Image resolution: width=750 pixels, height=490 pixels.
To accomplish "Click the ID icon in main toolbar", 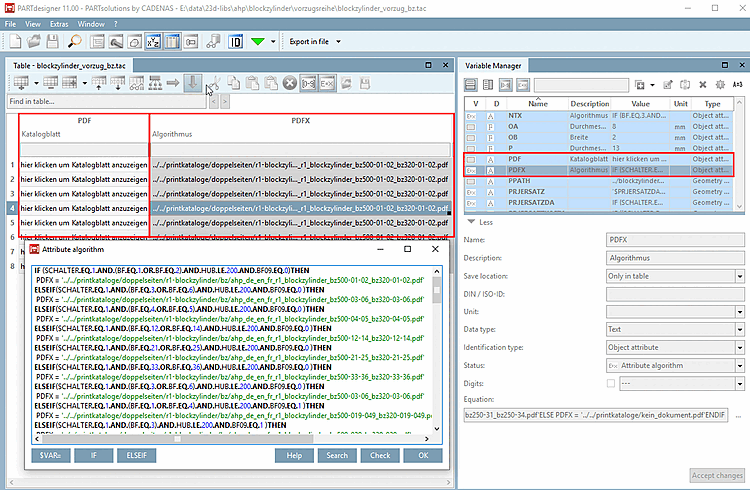I will pos(235,42).
